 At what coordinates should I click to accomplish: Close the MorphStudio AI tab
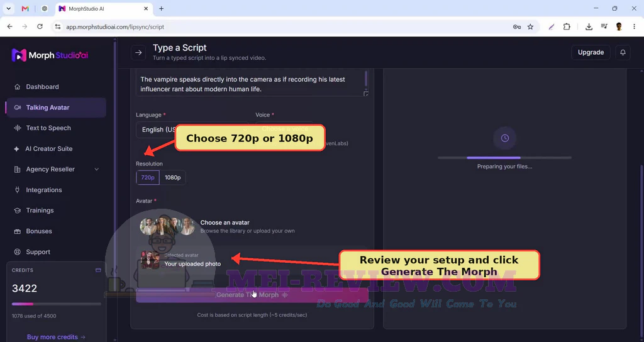point(146,9)
